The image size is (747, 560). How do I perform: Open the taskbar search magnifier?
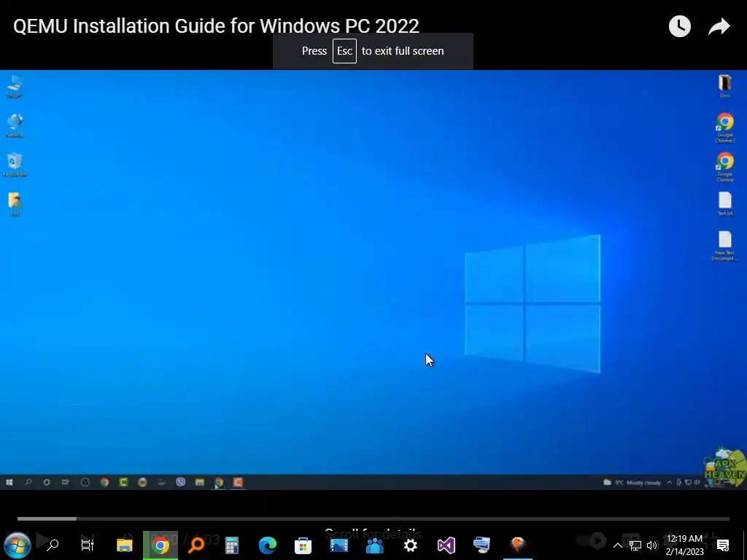(x=53, y=545)
